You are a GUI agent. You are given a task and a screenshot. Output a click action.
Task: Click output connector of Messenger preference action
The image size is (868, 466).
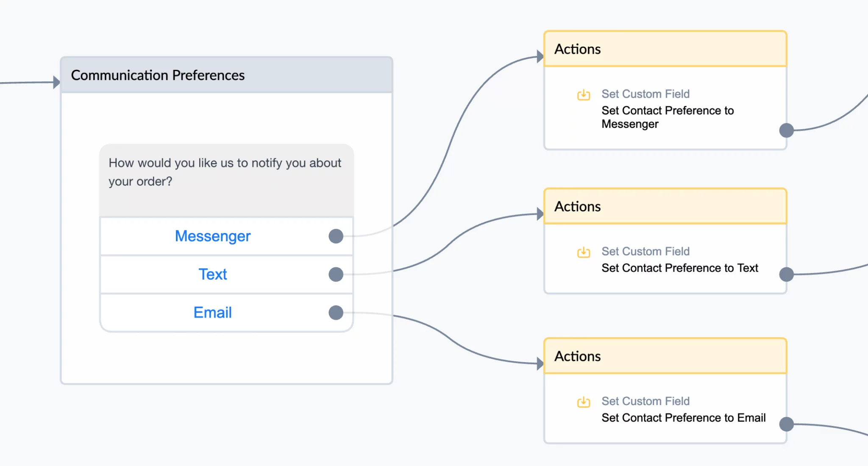(x=787, y=130)
